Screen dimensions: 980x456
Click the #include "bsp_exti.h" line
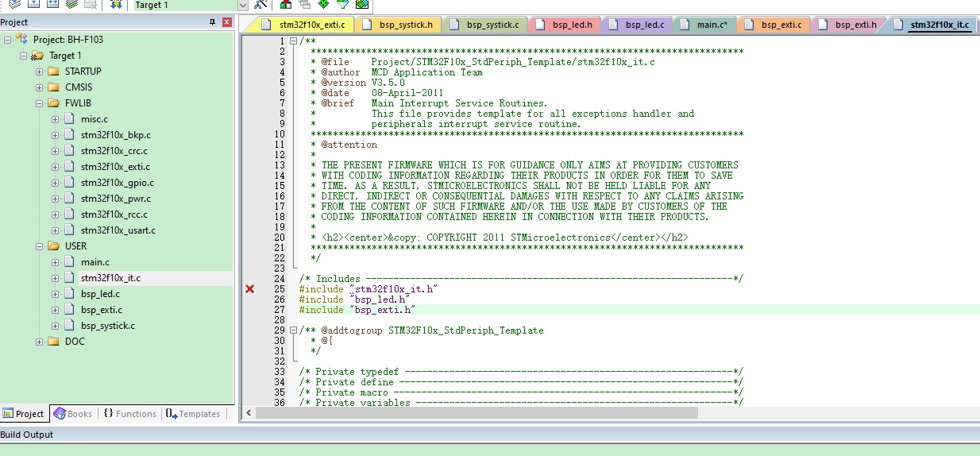pos(357,310)
